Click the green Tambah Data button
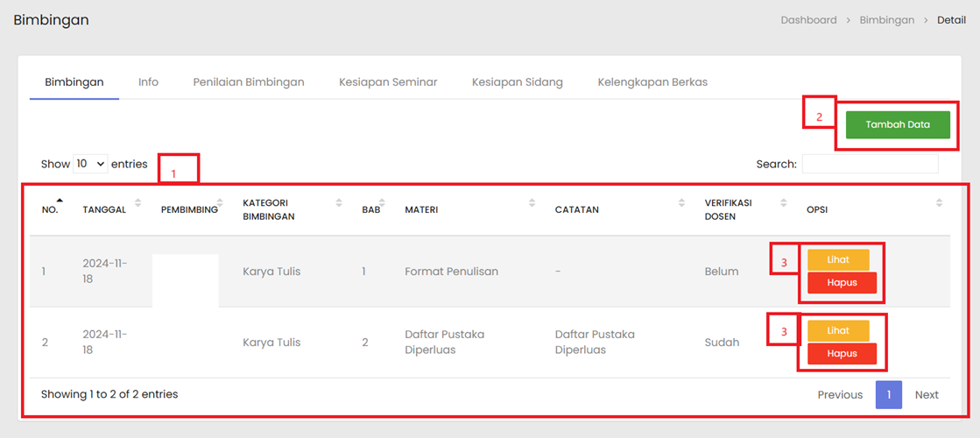This screenshot has height=438, width=980. [898, 124]
